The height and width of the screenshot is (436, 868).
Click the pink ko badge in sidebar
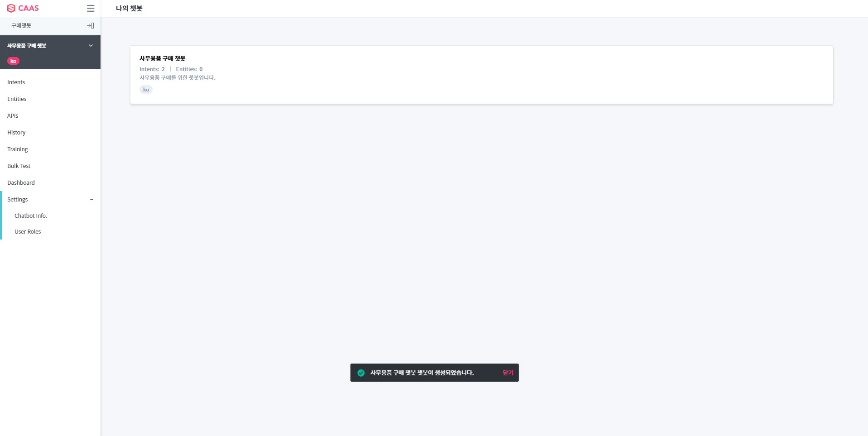(13, 61)
